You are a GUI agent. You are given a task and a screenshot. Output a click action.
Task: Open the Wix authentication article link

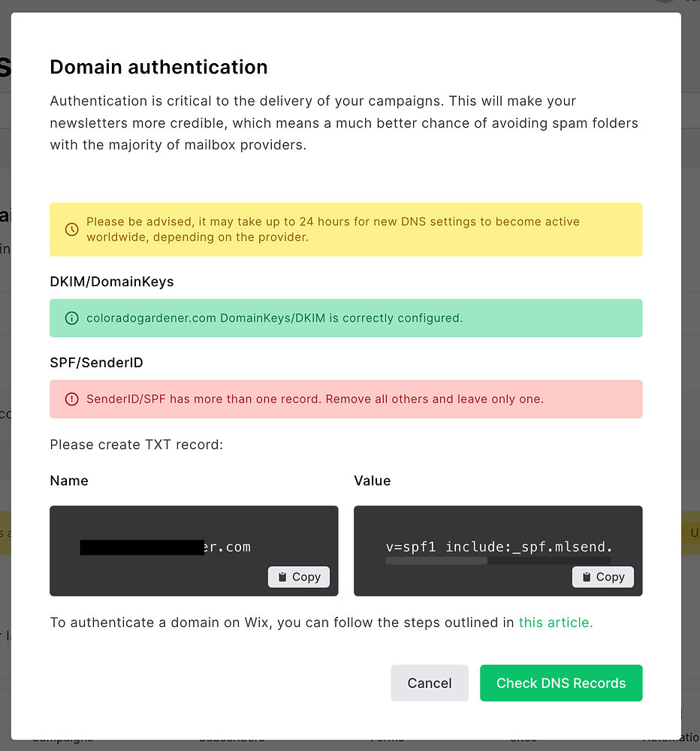tap(555, 623)
